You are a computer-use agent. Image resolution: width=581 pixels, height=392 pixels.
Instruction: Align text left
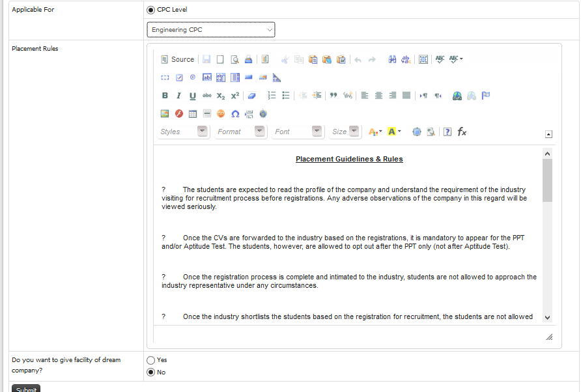tap(365, 96)
